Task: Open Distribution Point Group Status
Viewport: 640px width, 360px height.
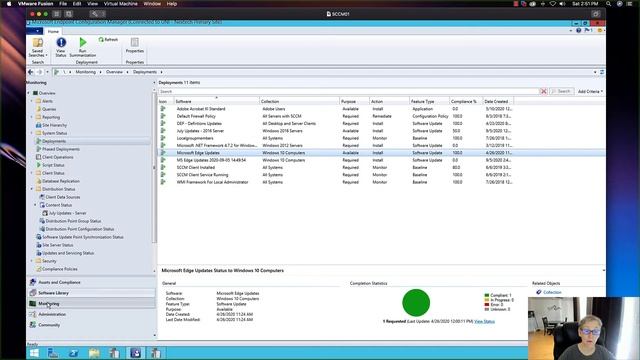Action: point(73,221)
